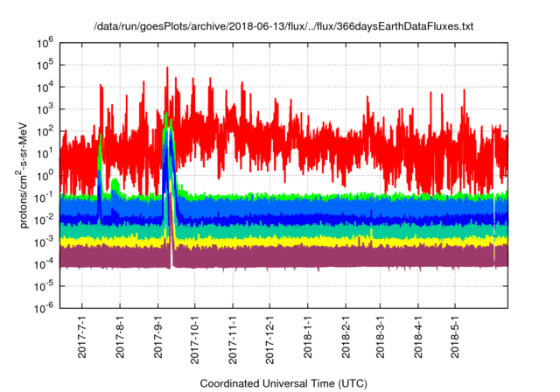This screenshot has width=560, height=392.
Task: Click the 2017-8-1 date label
Action: 120,336
